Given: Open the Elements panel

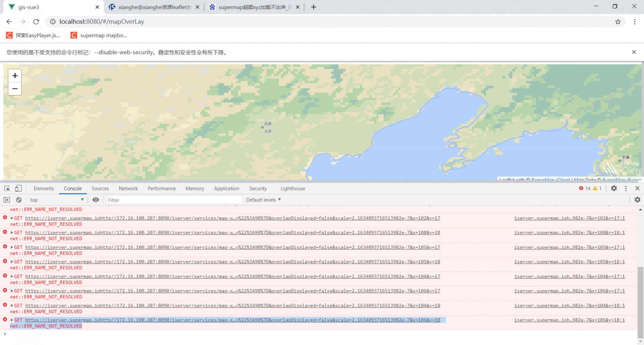Looking at the screenshot, I should (44, 189).
